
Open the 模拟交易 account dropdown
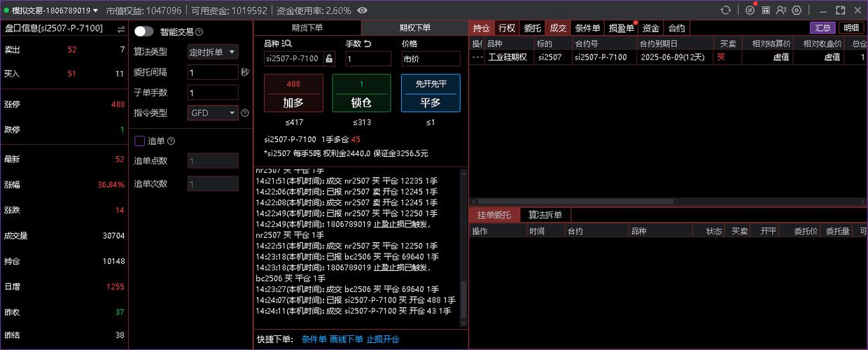tap(52, 10)
